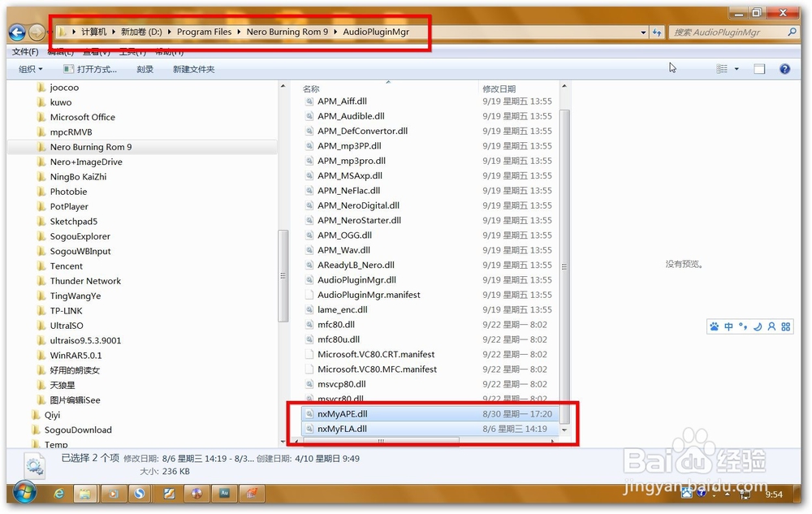The height and width of the screenshot is (514, 812).
Task: Toggle the moon half-width icon on IME bar
Action: pyautogui.click(x=758, y=326)
